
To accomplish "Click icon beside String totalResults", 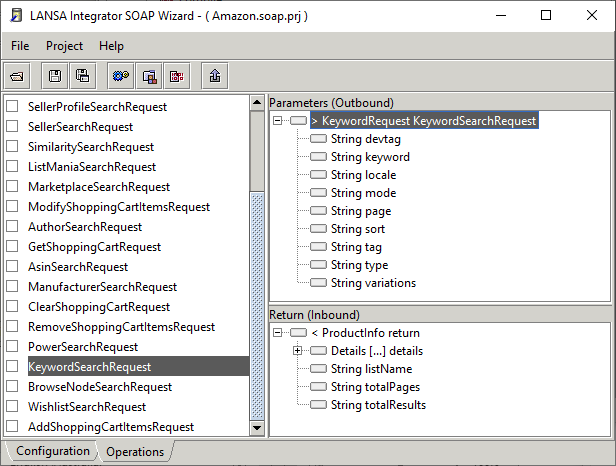I will click(318, 405).
